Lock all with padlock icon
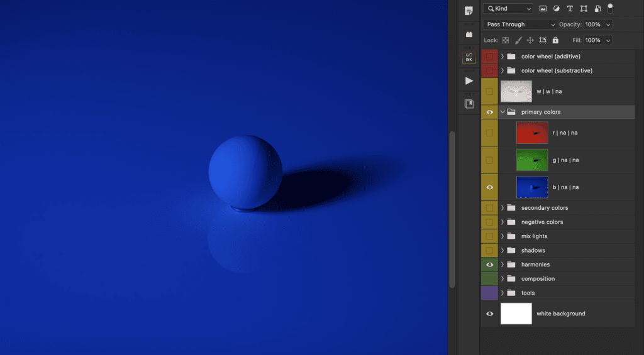This screenshot has height=355, width=644. (556, 40)
